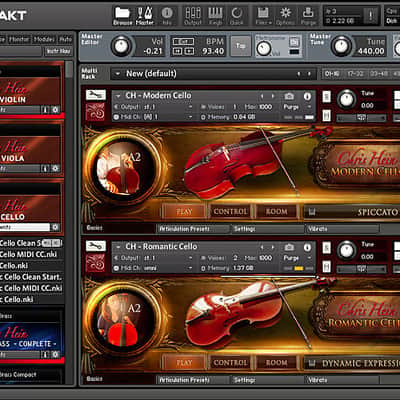The image size is (400, 400).
Task: Click the Multi Rack next preset arrow
Action: click(x=309, y=74)
